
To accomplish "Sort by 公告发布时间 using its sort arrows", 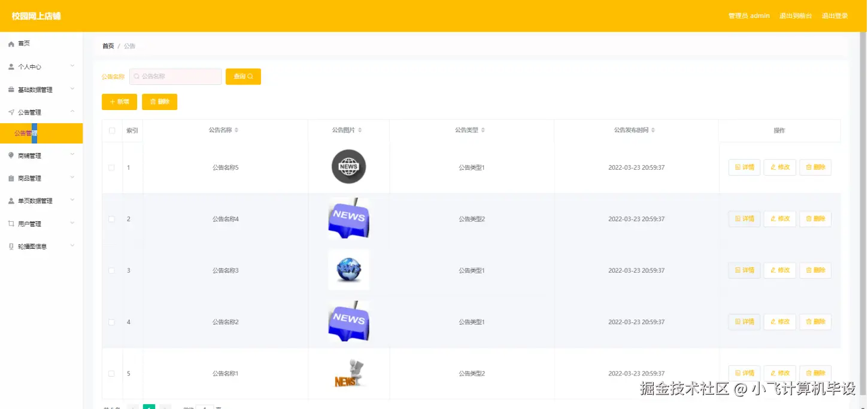I will pyautogui.click(x=653, y=130).
